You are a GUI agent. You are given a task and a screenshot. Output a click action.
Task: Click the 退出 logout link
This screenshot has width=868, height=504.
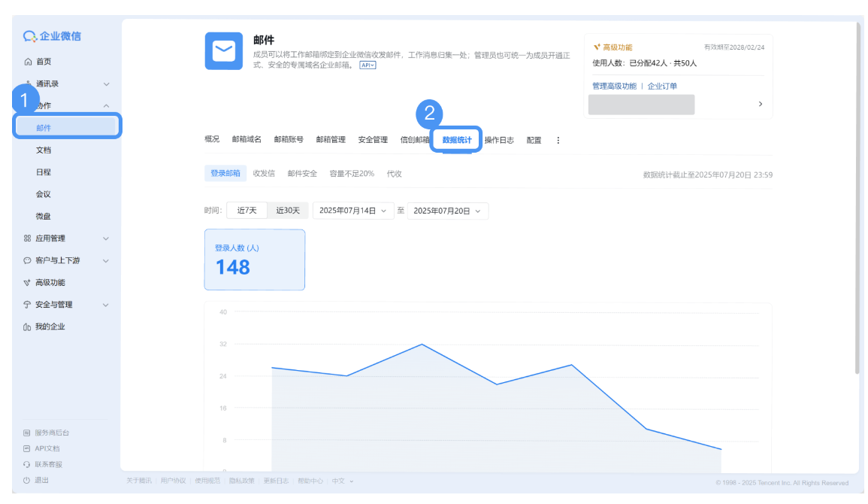(42, 480)
